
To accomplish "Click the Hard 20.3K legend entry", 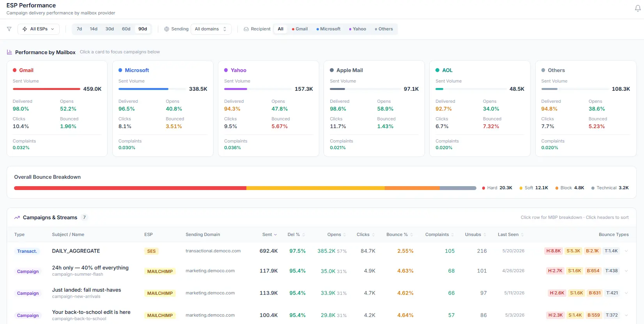I will 497,188.
